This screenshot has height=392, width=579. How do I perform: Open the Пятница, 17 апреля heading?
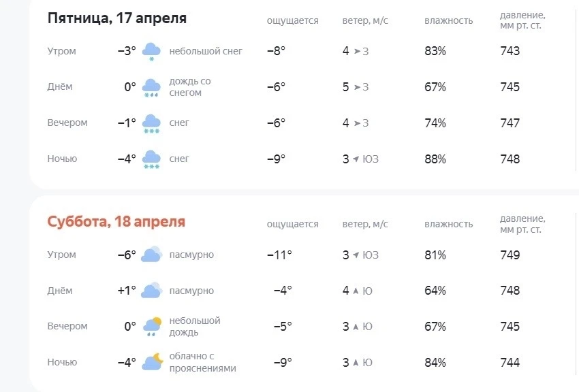coord(117,18)
